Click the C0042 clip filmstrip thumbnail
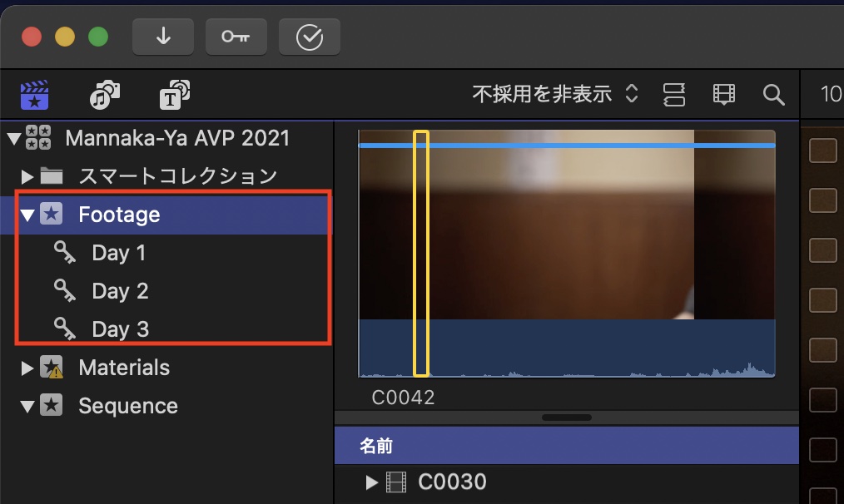This screenshot has width=844, height=504. (x=567, y=254)
